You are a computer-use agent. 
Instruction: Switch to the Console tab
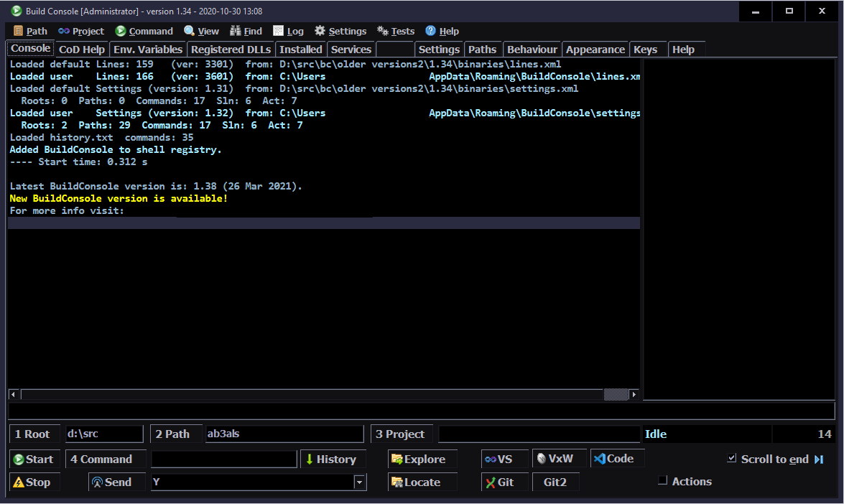[x=30, y=48]
